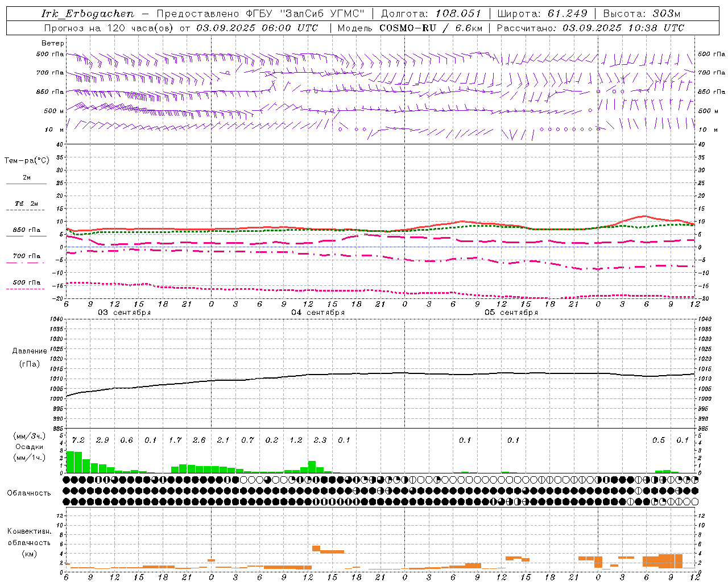728x582 pixels.
Task: Click the Осадки precipitation label
Action: [29, 447]
